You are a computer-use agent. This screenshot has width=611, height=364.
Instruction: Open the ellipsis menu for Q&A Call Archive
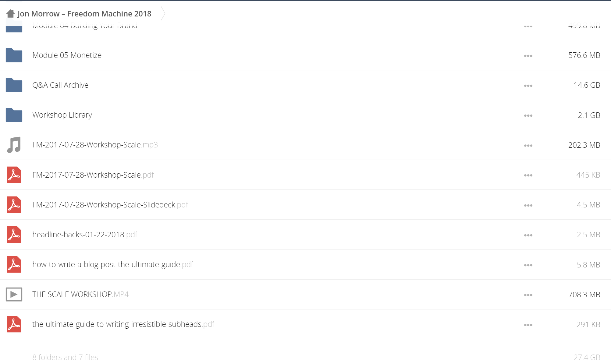pyautogui.click(x=528, y=86)
